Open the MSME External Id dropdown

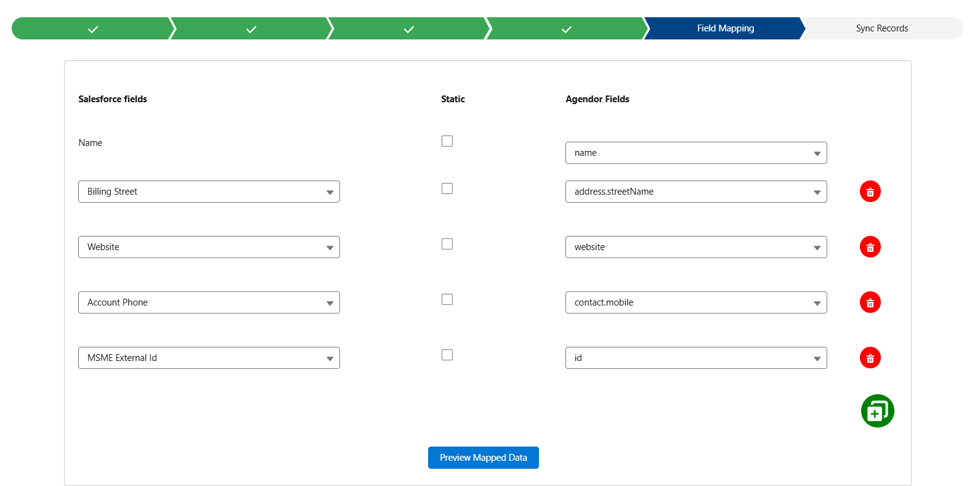[x=209, y=358]
